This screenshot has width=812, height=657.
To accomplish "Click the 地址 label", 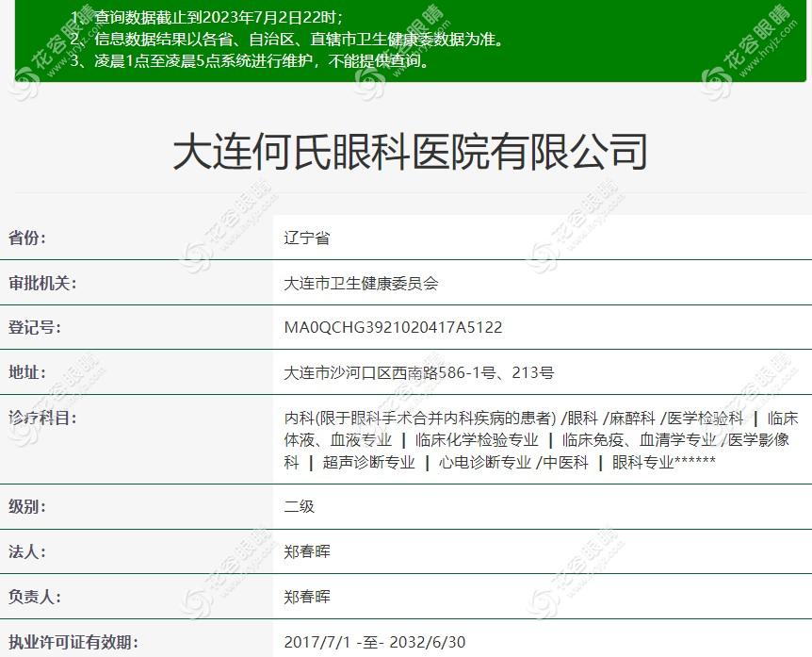I will 27,372.
